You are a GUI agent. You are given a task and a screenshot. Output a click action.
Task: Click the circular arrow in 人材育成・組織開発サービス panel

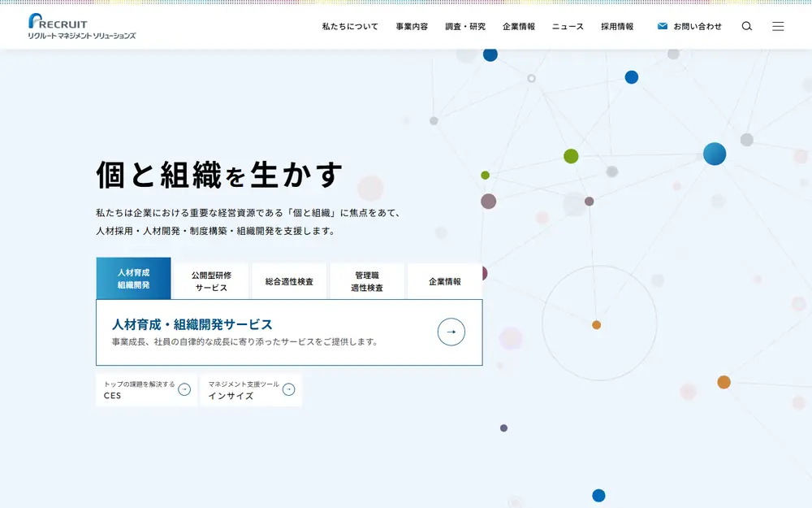point(451,332)
